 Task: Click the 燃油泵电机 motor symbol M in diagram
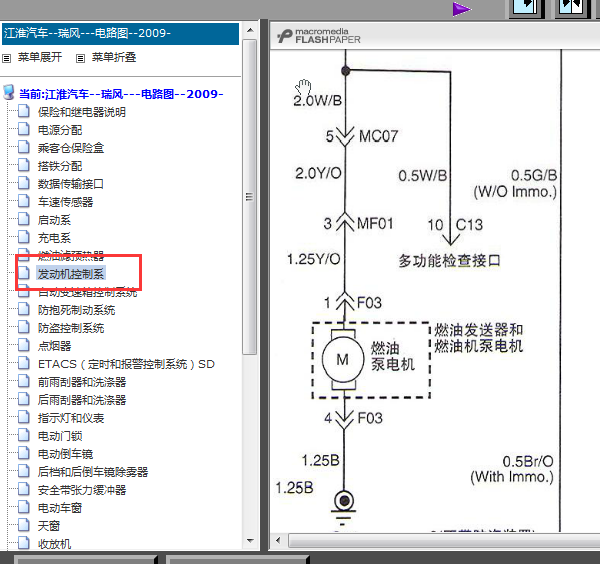pyautogui.click(x=342, y=360)
